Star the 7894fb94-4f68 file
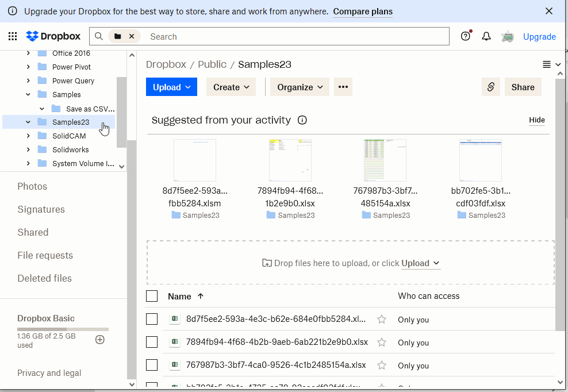The height and width of the screenshot is (392, 568). click(x=381, y=343)
